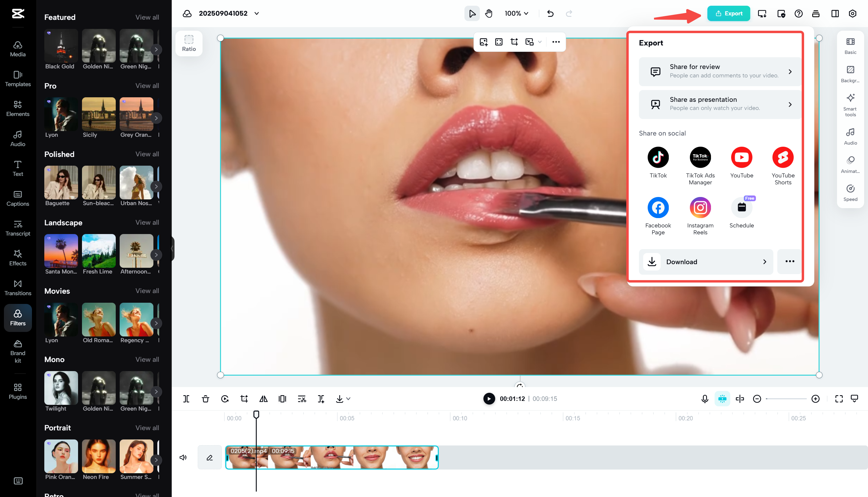This screenshot has width=868, height=497.
Task: Open the 100% zoom level dropdown
Action: pyautogui.click(x=516, y=14)
